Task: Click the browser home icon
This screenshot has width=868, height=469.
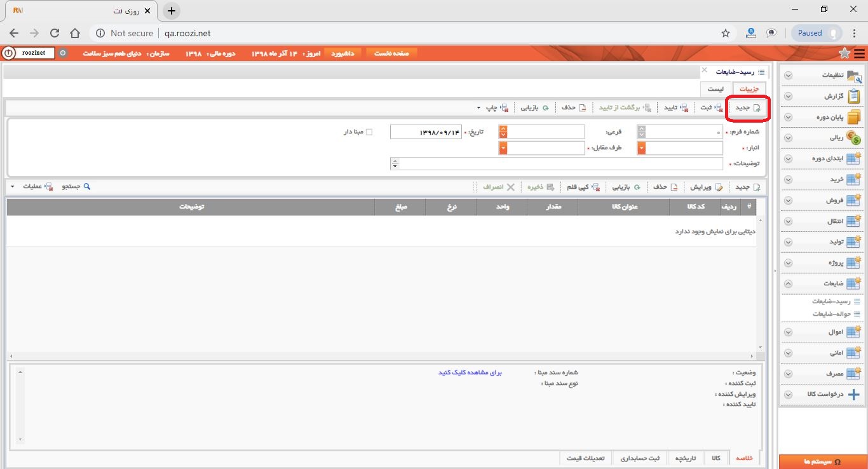Action: [x=75, y=33]
